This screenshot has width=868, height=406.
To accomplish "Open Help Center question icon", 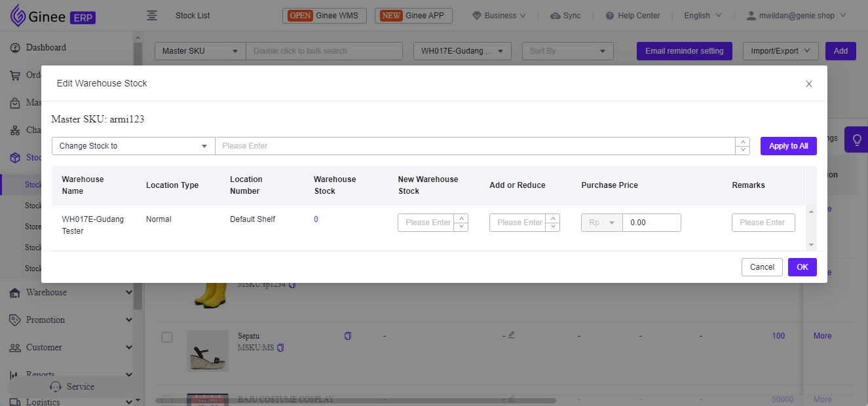I will [610, 16].
